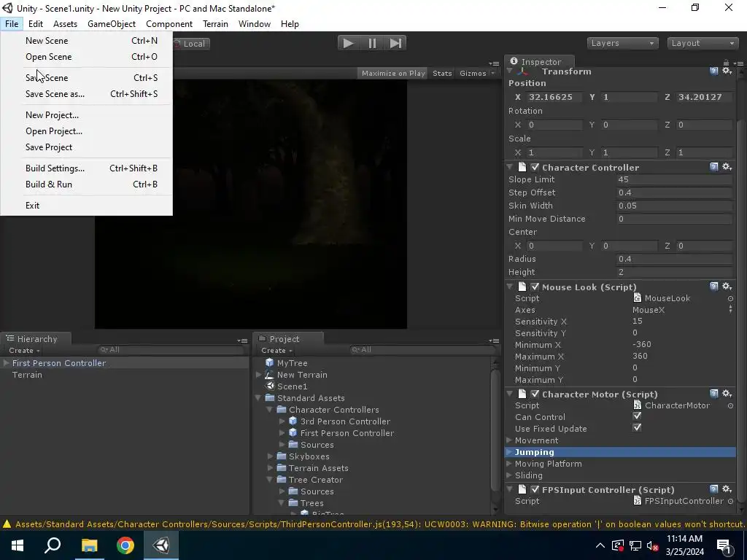Toggle the FPSInput Controller enabled checkbox
The height and width of the screenshot is (560, 747).
[535, 489]
